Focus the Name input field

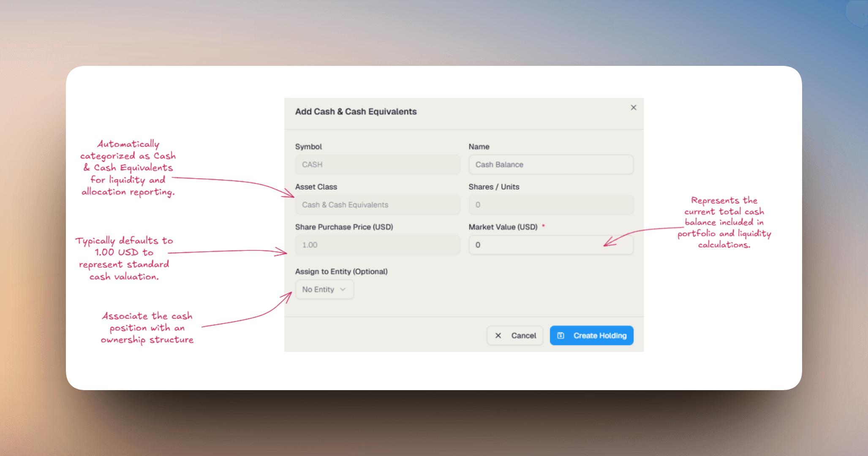[551, 165]
